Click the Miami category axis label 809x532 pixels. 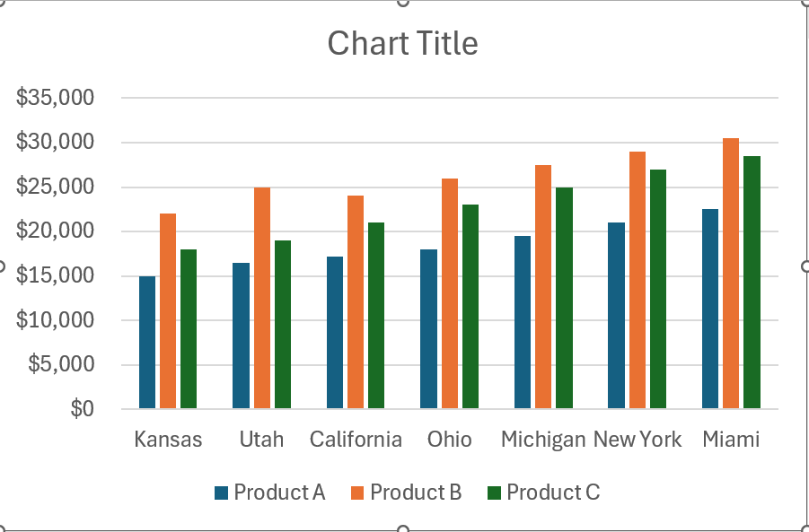[731, 440]
